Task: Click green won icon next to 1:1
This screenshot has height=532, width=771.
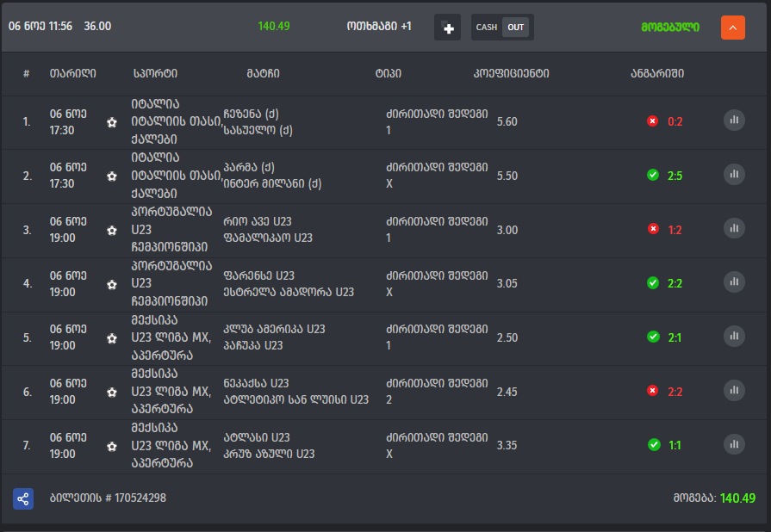Action: coord(654,445)
